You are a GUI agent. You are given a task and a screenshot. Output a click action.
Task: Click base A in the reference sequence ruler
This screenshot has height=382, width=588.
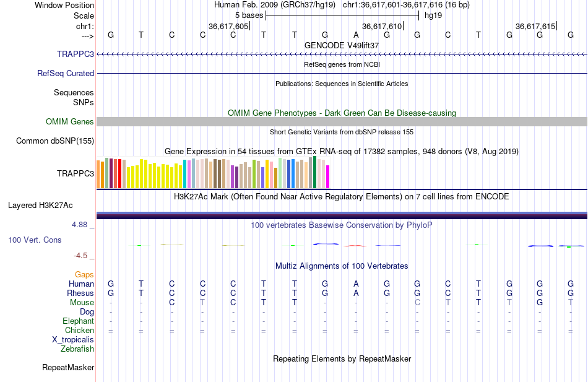click(x=356, y=35)
